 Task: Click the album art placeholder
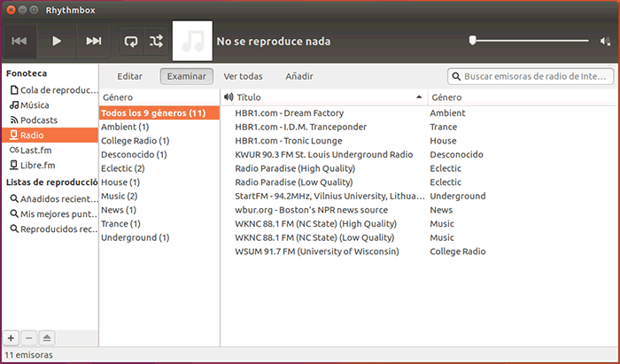tap(192, 41)
